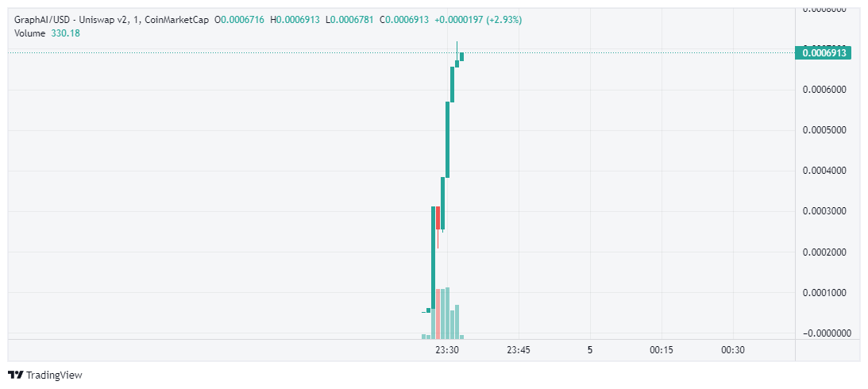868x389 pixels.
Task: Select the change value +0.0000197 (+2.93%)
Action: tap(478, 20)
